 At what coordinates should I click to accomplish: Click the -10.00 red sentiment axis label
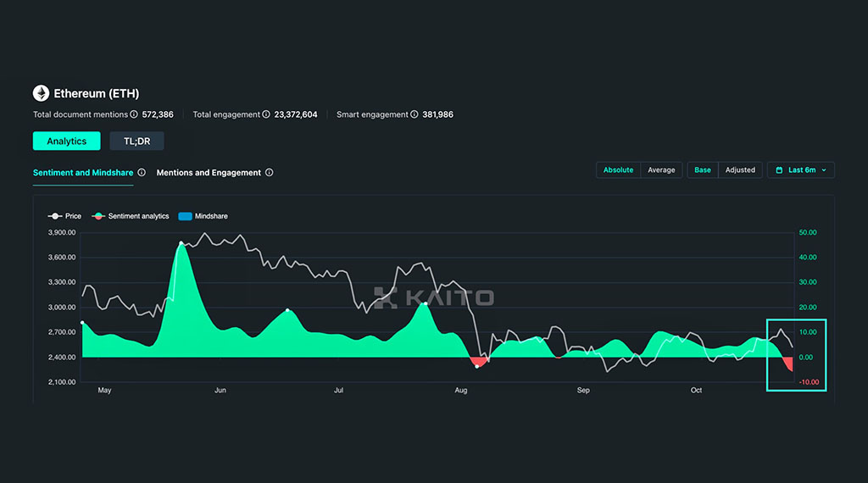pos(809,382)
